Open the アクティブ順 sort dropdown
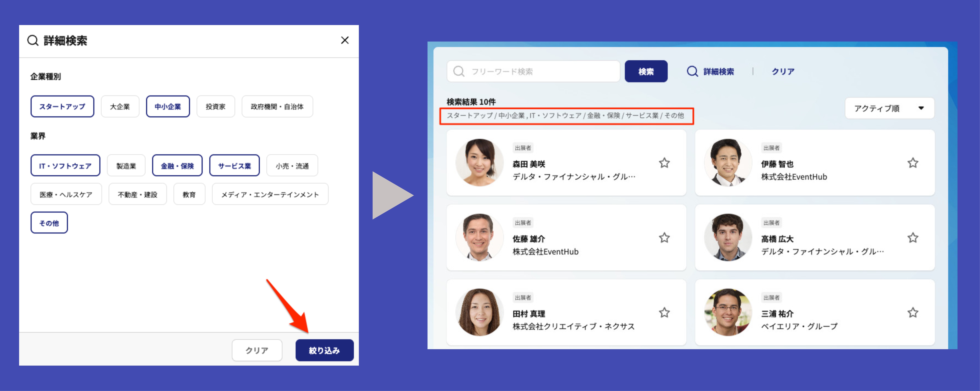The height and width of the screenshot is (391, 980). tap(890, 108)
